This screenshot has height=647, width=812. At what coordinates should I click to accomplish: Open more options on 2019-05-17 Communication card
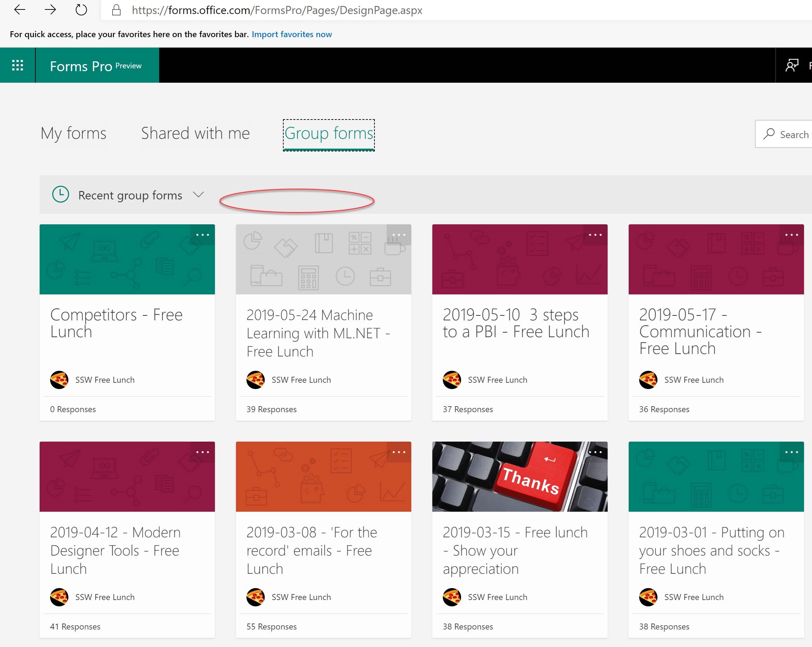[x=791, y=234]
